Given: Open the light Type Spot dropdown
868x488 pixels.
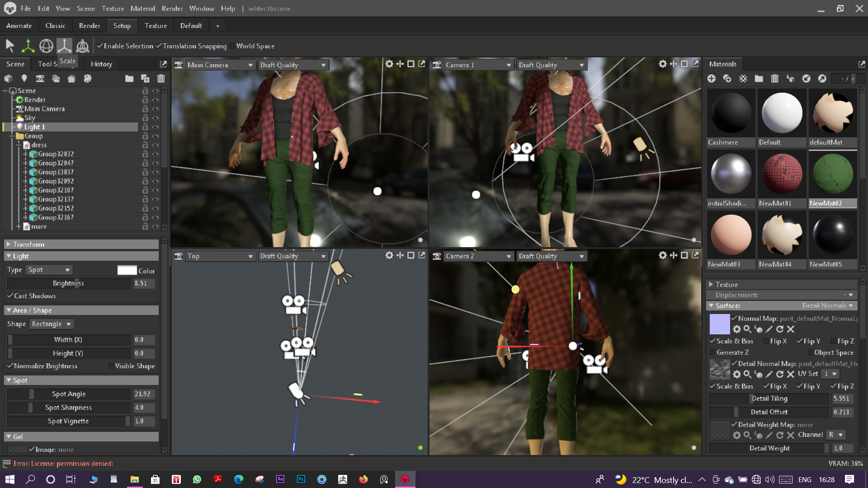Looking at the screenshot, I should tap(49, 270).
